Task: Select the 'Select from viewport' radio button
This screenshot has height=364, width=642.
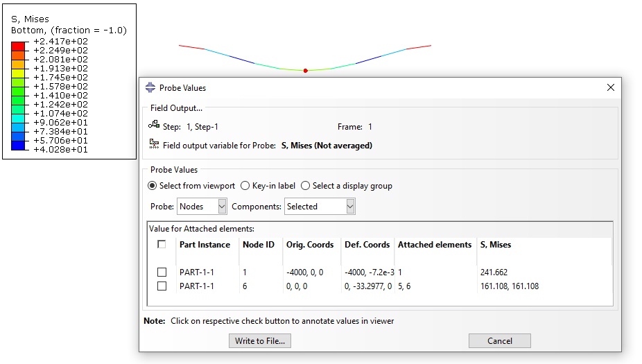Action: click(x=153, y=186)
